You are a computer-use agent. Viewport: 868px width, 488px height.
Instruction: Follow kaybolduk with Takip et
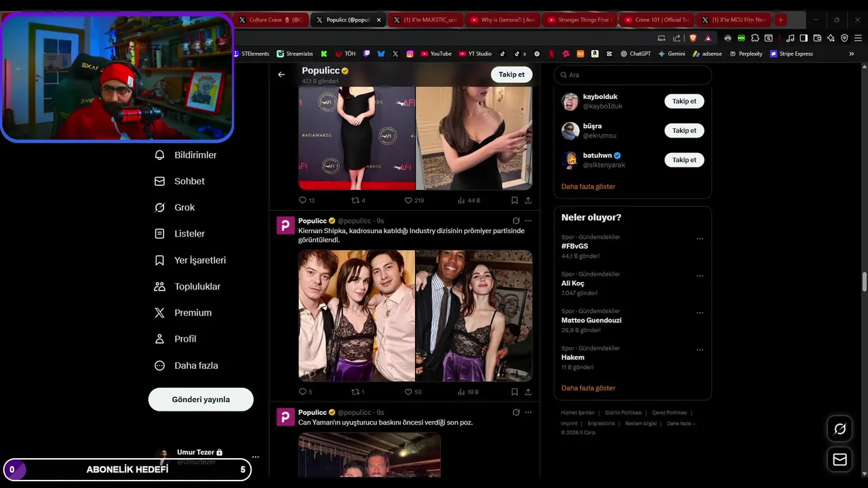[684, 101]
